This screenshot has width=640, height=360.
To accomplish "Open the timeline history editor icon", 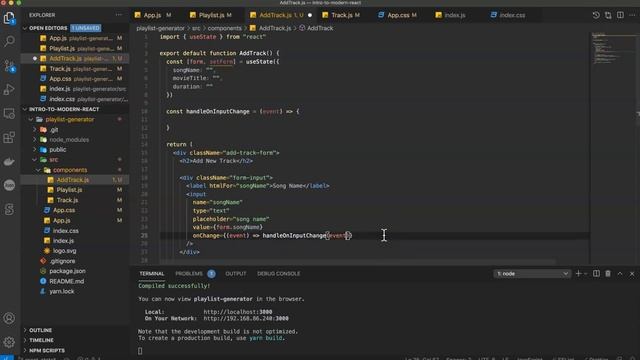I will [x=596, y=15].
